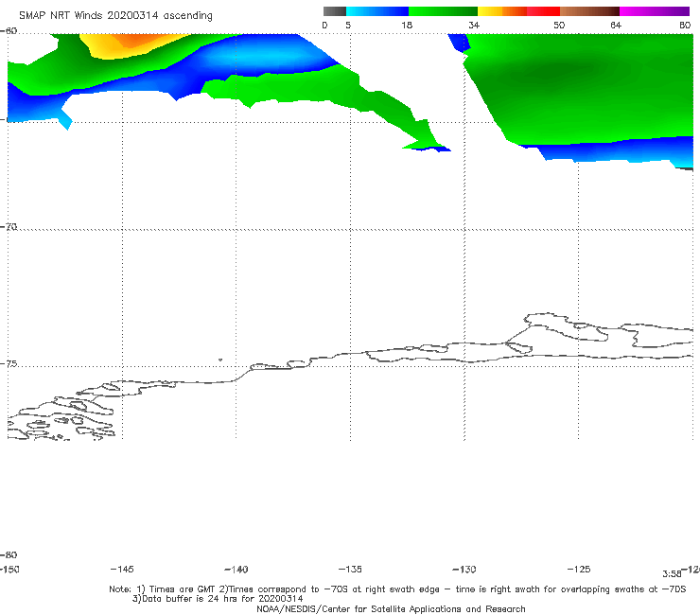Click the color bar label "50"
Screen dimensions: 700x615
(x=559, y=25)
